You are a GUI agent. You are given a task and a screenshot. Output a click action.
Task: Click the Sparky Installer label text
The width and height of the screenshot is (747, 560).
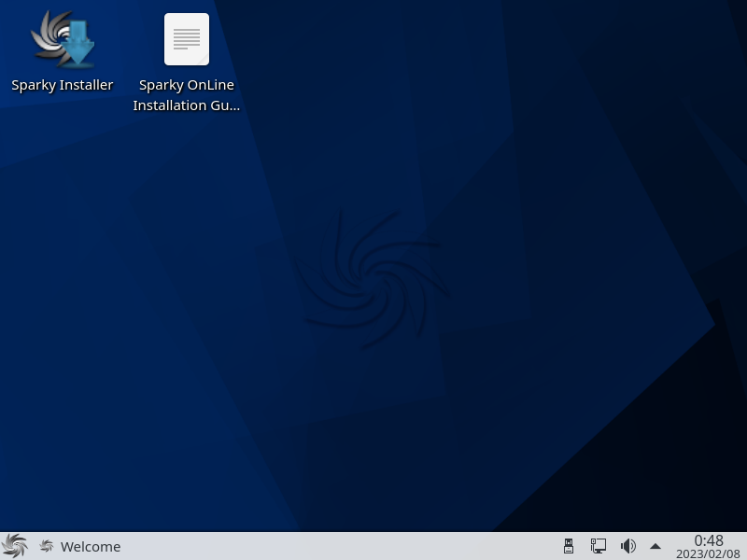point(63,85)
